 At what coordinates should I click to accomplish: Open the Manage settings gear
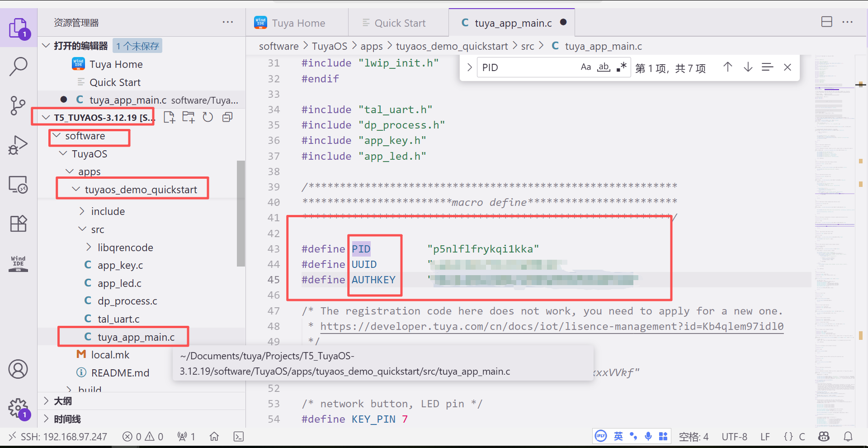(x=19, y=409)
